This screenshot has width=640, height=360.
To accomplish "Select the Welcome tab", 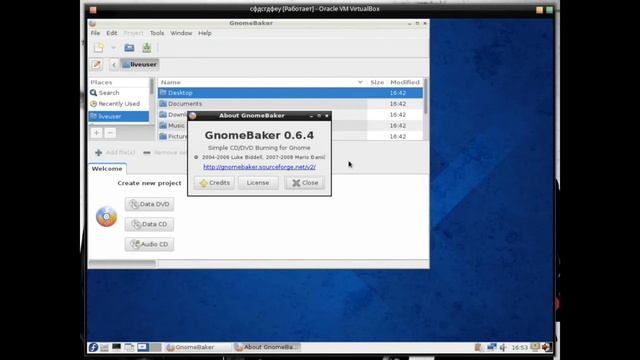I will click(107, 169).
